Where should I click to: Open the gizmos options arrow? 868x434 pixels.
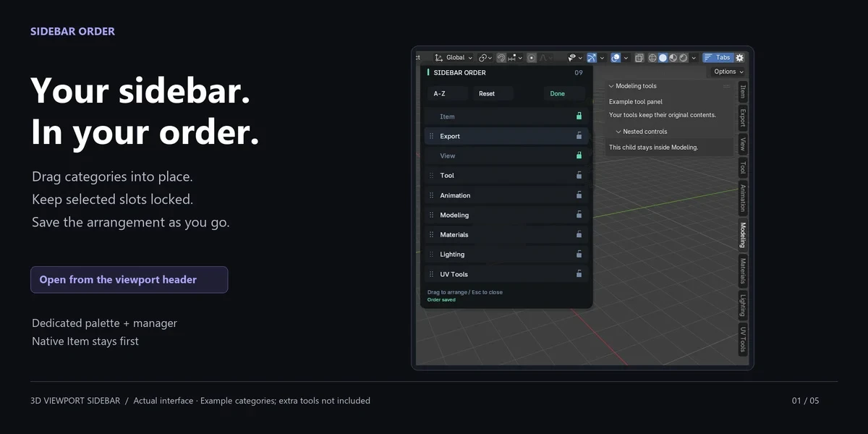602,58
